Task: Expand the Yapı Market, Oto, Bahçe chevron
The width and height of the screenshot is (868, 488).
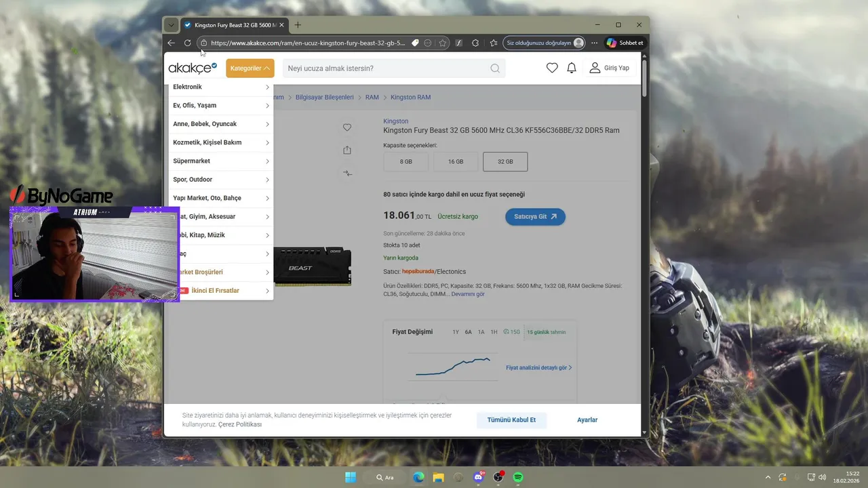Action: point(267,198)
